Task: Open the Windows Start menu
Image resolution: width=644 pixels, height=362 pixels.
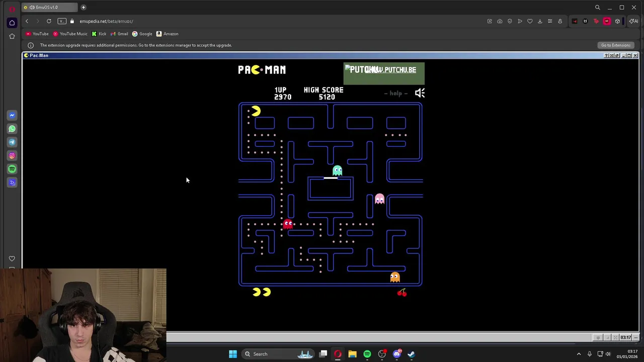Action: click(233, 354)
